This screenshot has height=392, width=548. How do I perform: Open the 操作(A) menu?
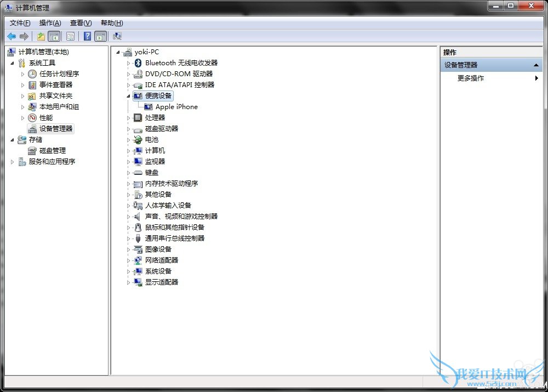click(x=50, y=23)
